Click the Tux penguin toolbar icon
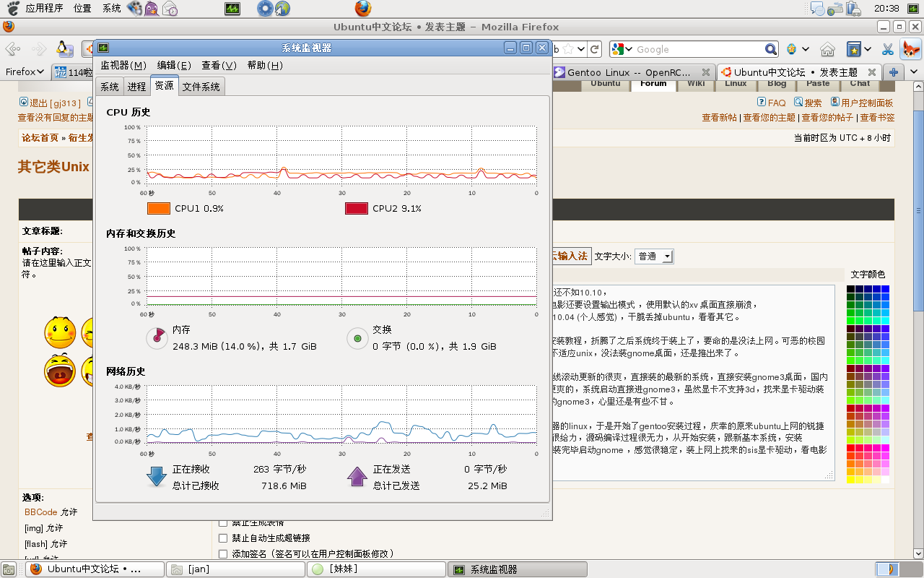 64,49
